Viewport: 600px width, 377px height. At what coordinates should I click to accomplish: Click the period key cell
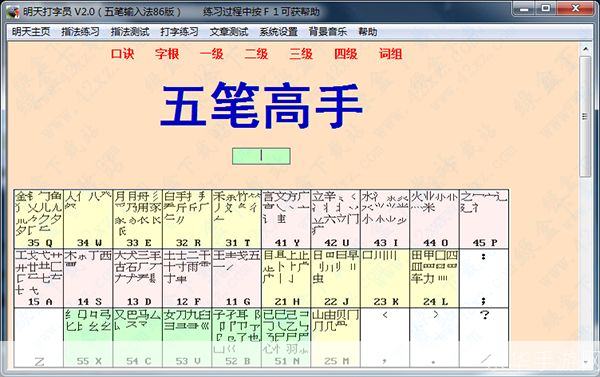435,338
